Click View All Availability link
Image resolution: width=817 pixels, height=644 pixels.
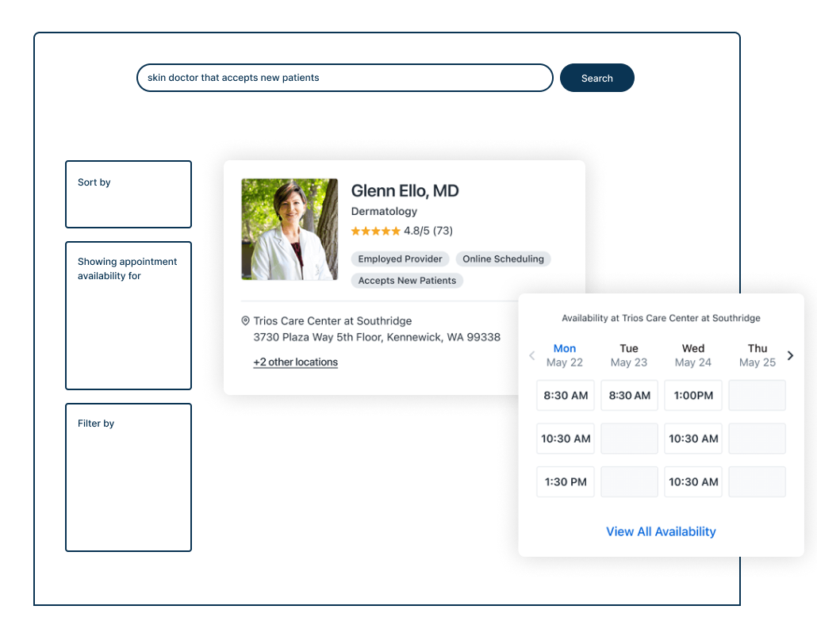pyautogui.click(x=661, y=531)
